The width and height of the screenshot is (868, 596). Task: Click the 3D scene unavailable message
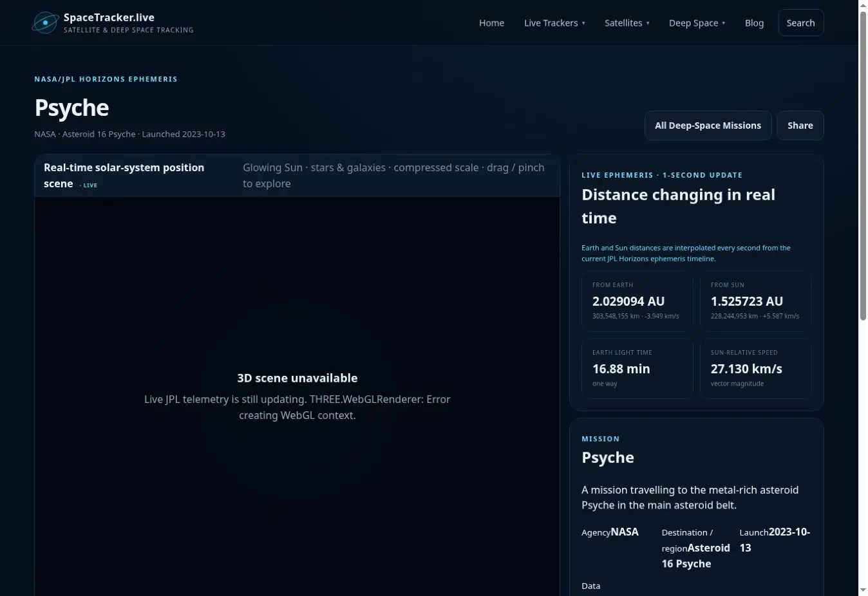click(297, 378)
